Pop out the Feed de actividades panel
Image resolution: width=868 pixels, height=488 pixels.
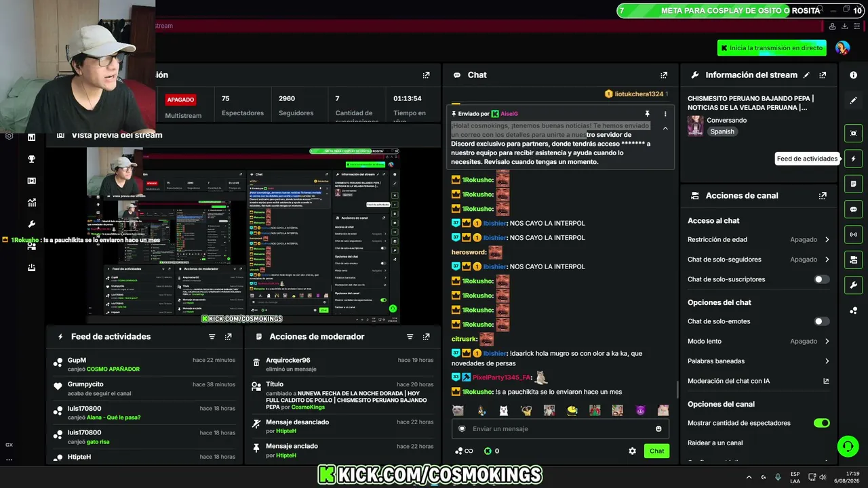pos(228,337)
